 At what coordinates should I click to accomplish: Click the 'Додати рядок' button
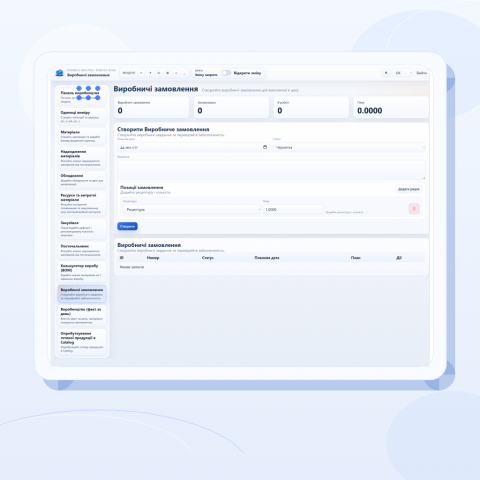point(409,189)
